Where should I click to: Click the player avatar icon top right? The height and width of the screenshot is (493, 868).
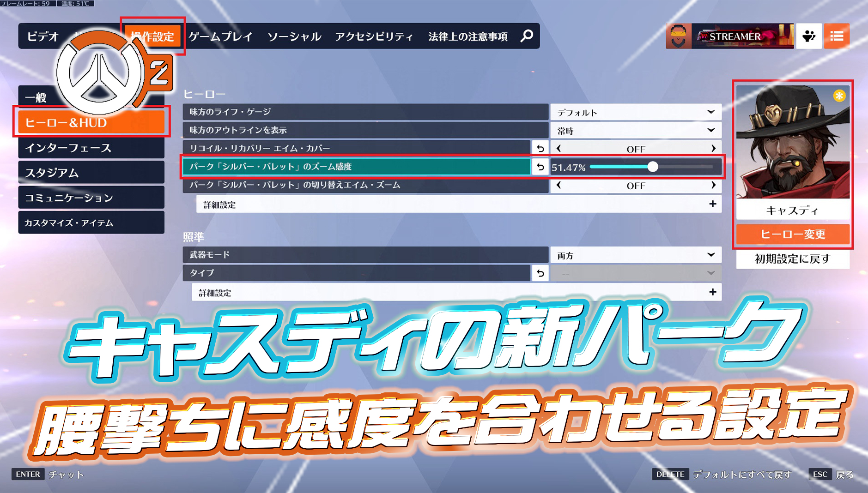tap(678, 36)
